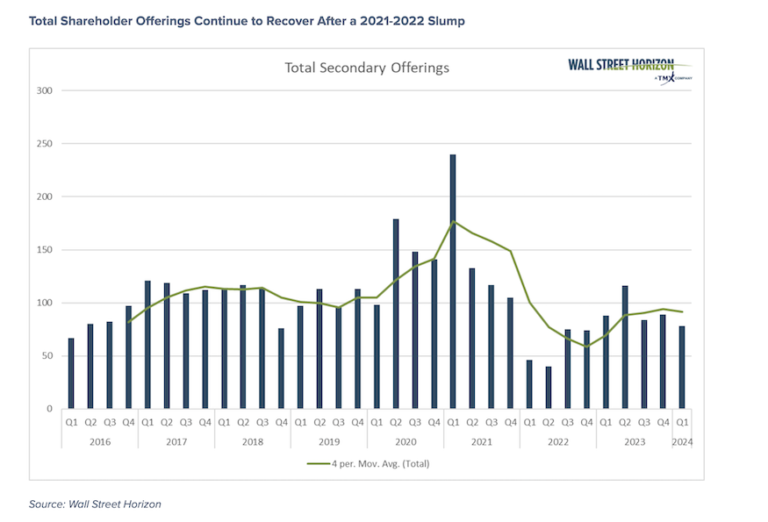Select the Q3 2020 bar
The height and width of the screenshot is (522, 768).
(x=415, y=330)
